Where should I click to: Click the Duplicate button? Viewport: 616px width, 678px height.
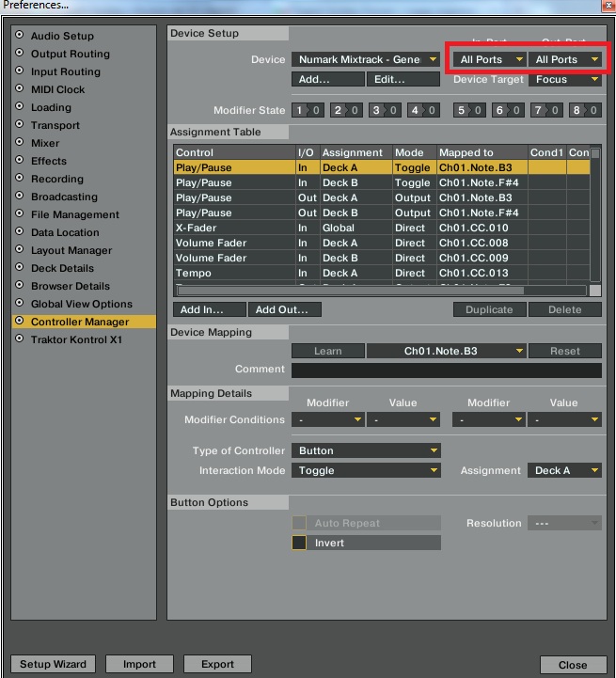pos(490,309)
